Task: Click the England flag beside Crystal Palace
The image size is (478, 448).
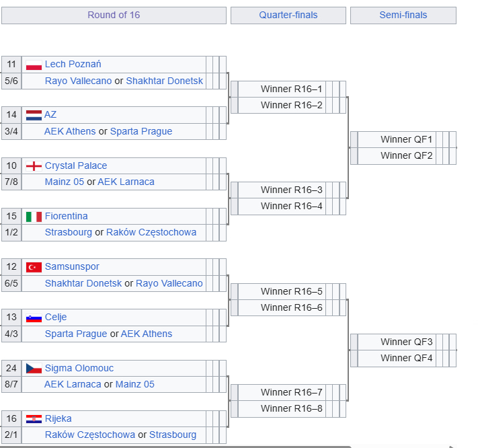Action: click(34, 166)
